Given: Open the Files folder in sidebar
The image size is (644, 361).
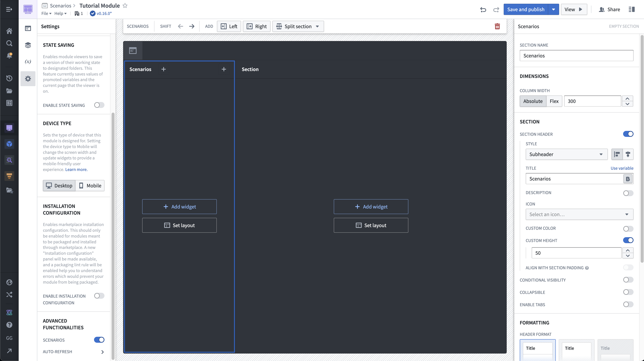Looking at the screenshot, I should point(9,91).
